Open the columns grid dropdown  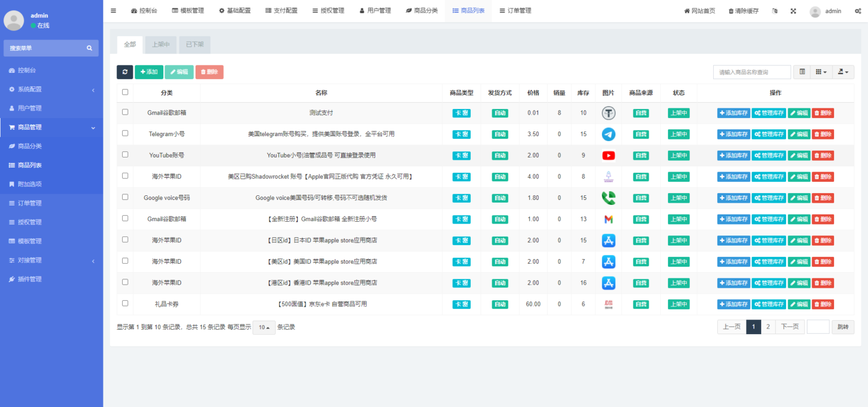click(821, 72)
